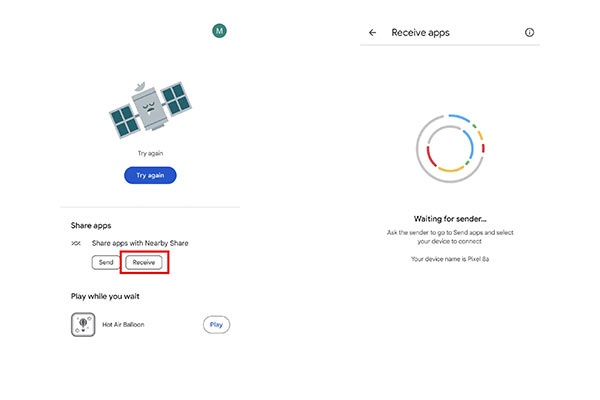Screen dimensions: 600x400
Task: Click the "Ask the sender" instruction text
Action: 450,237
